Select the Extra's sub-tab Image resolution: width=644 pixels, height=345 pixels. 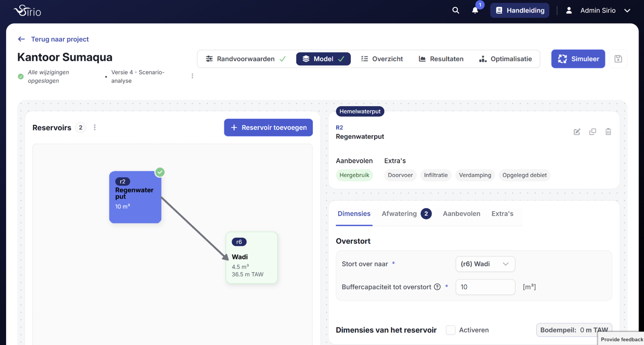pyautogui.click(x=502, y=214)
